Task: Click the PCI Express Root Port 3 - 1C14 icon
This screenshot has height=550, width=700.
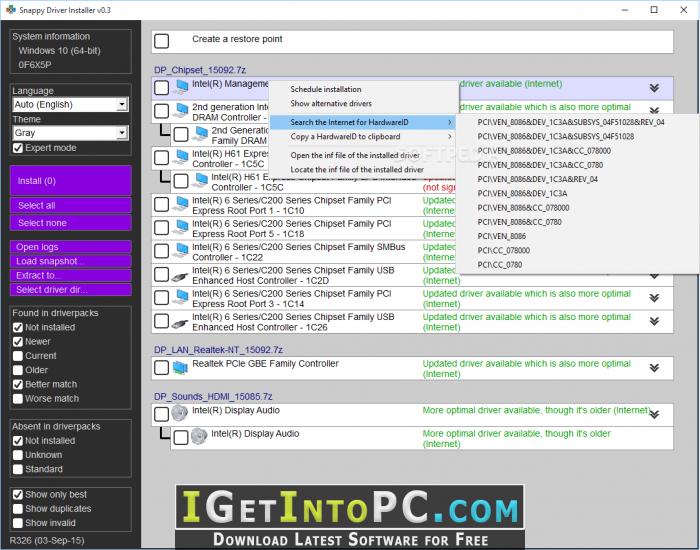Action: [181, 297]
